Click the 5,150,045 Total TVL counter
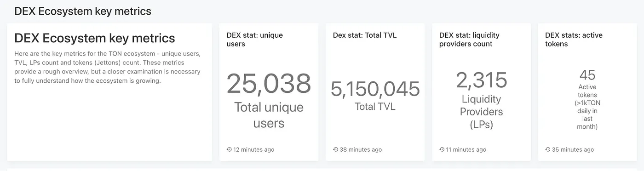This screenshot has width=644, height=171. point(375,89)
